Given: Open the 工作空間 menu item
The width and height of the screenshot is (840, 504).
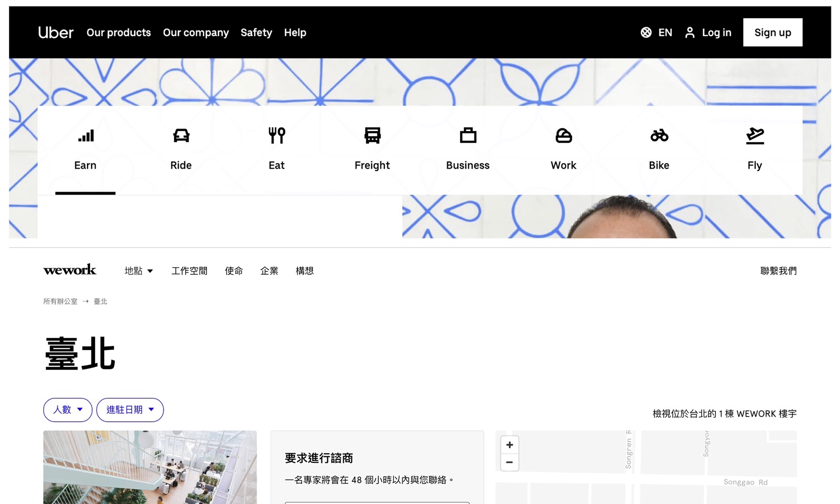Looking at the screenshot, I should pyautogui.click(x=189, y=271).
